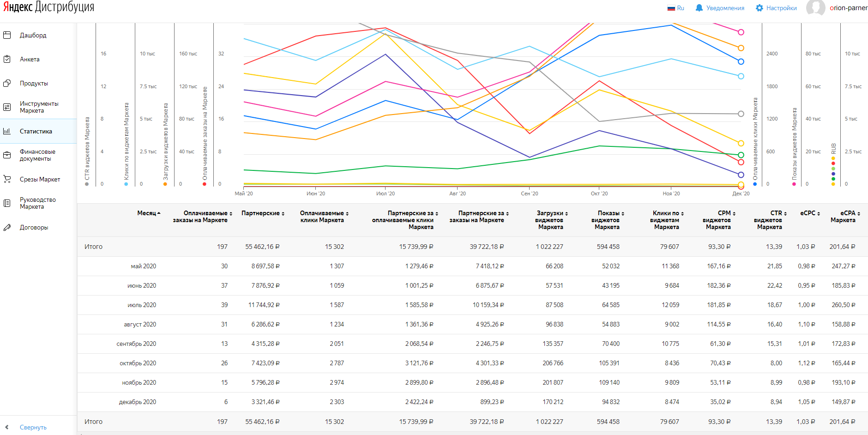Click the sort arrows beside Партнерские header
Image resolution: width=868 pixels, height=435 pixels.
283,213
